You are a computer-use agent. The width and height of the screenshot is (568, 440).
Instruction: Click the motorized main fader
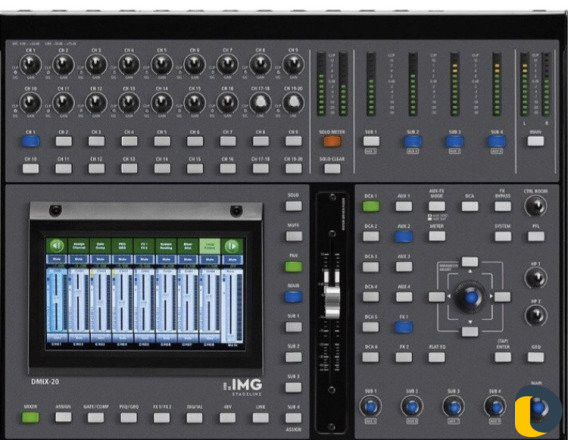[x=332, y=302]
